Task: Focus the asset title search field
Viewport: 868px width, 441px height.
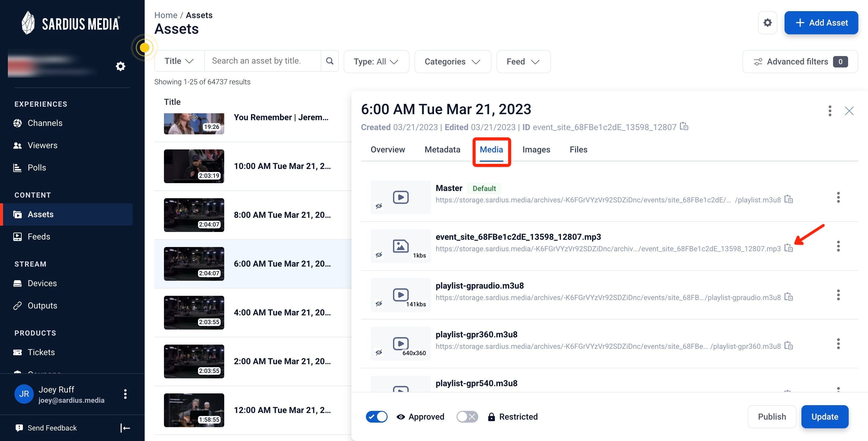Action: click(x=263, y=61)
